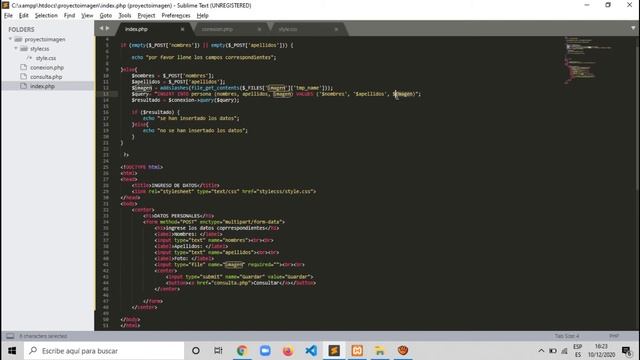Open the Preferences menu
This screenshot has width=640, height=360.
[176, 16]
